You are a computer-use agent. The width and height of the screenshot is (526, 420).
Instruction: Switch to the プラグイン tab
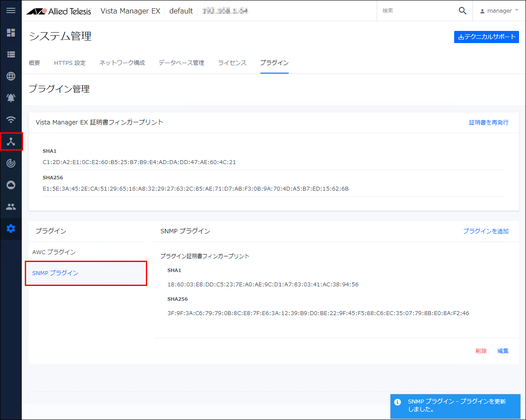[x=274, y=63]
